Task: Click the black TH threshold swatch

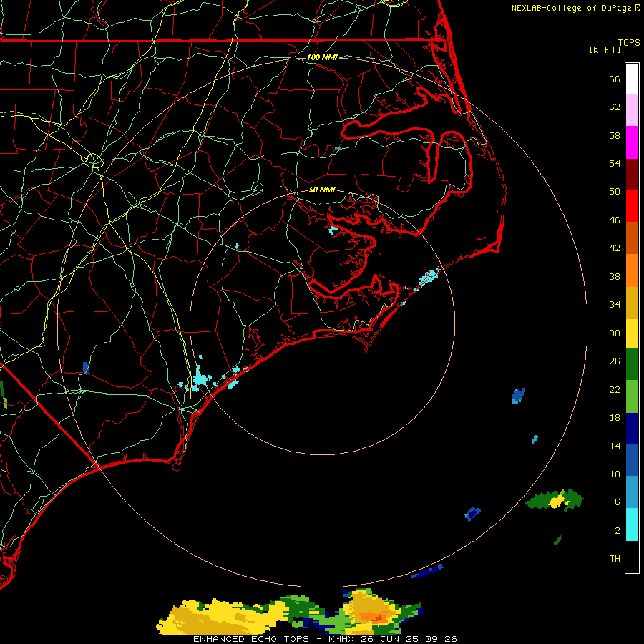Action: [632, 557]
